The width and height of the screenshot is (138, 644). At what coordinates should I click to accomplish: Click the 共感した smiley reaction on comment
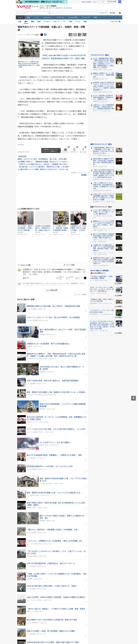coord(57,278)
